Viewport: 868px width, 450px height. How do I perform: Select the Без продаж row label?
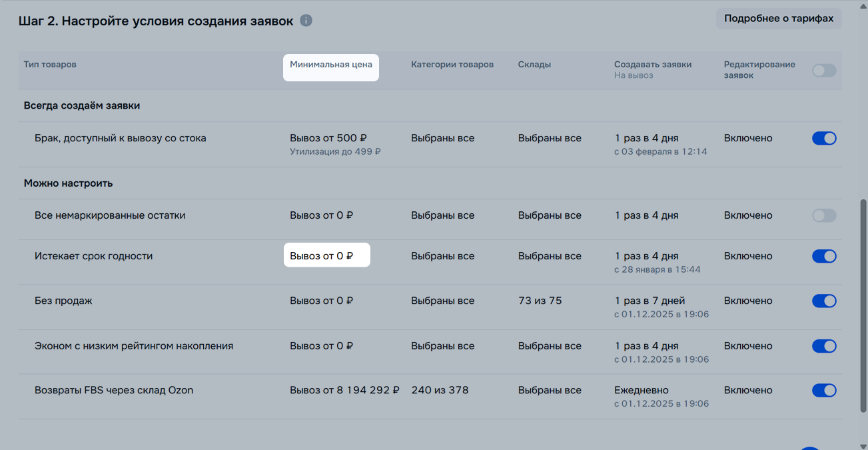click(63, 301)
